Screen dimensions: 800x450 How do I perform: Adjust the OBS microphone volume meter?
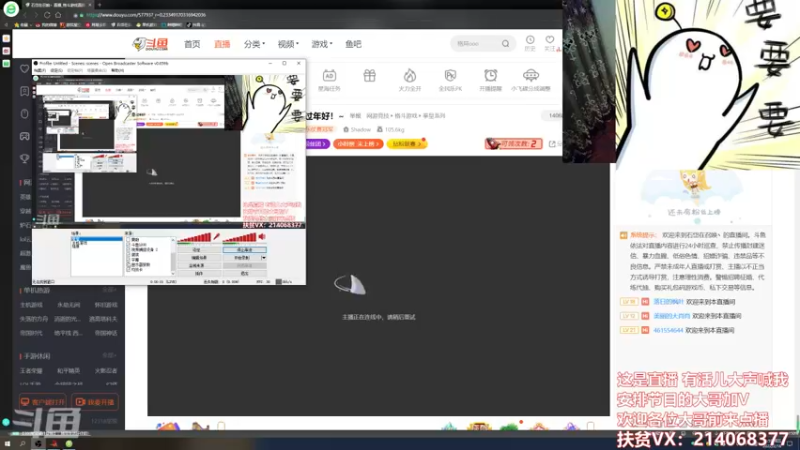tap(194, 237)
